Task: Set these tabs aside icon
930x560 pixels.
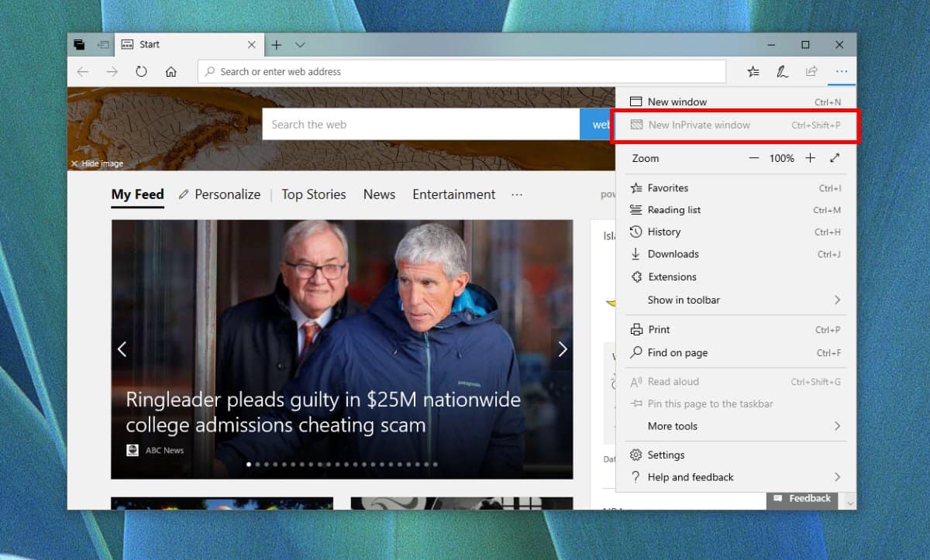Action: tap(102, 45)
